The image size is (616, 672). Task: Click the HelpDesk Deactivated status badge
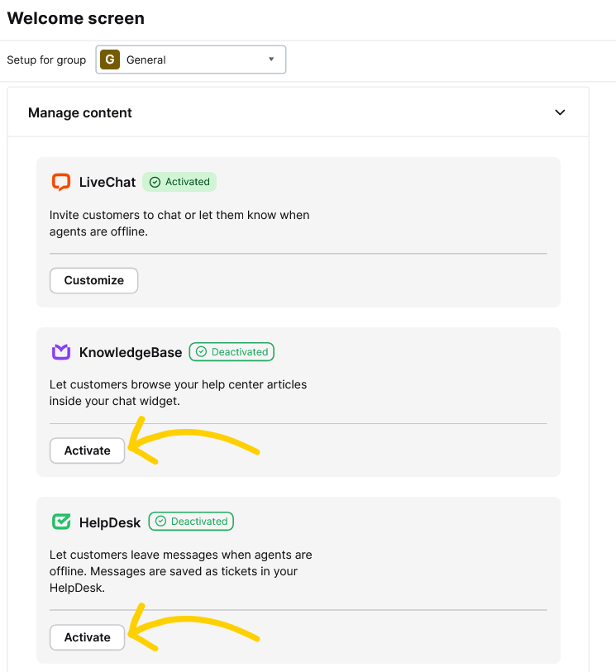(x=191, y=521)
